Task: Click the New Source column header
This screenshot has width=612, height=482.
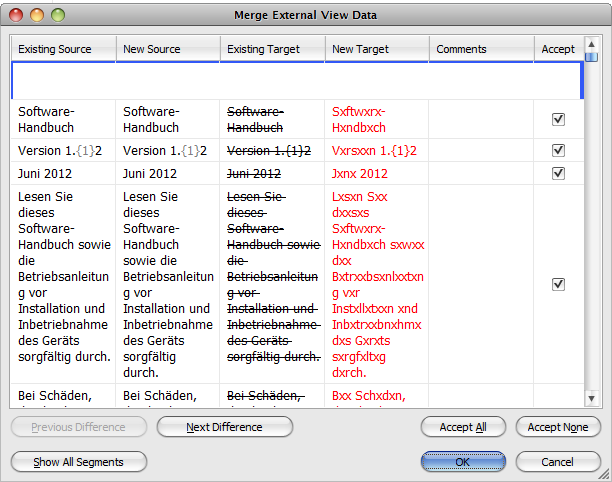Action: pos(167,49)
